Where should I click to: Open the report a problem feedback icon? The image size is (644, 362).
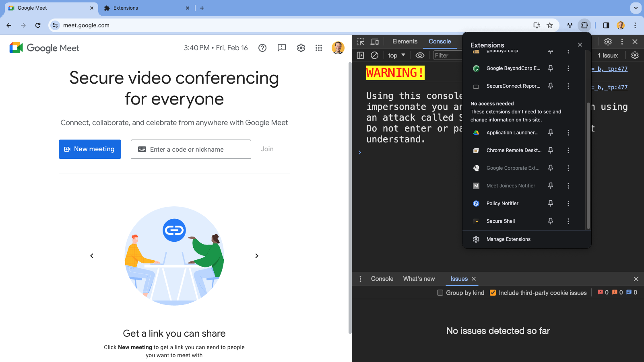282,48
